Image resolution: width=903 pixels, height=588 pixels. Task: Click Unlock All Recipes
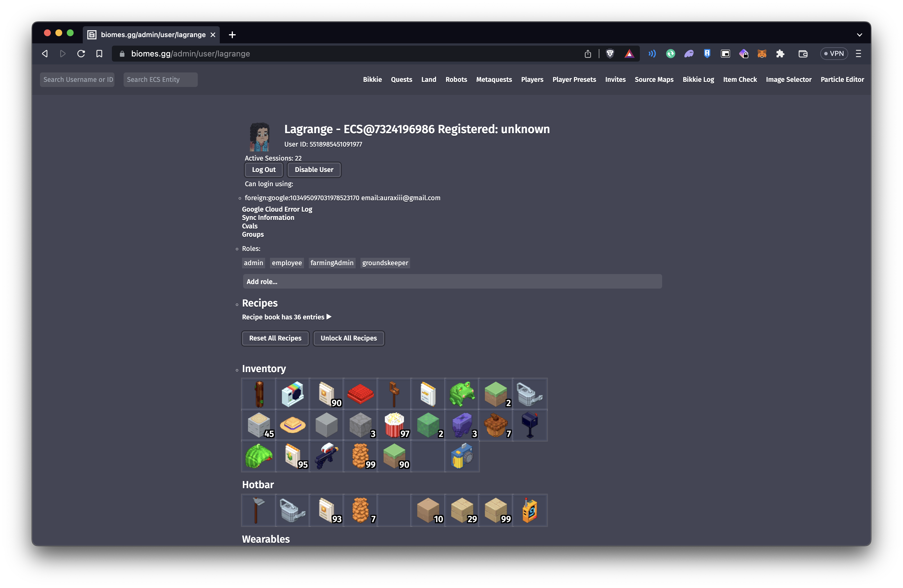[348, 338]
